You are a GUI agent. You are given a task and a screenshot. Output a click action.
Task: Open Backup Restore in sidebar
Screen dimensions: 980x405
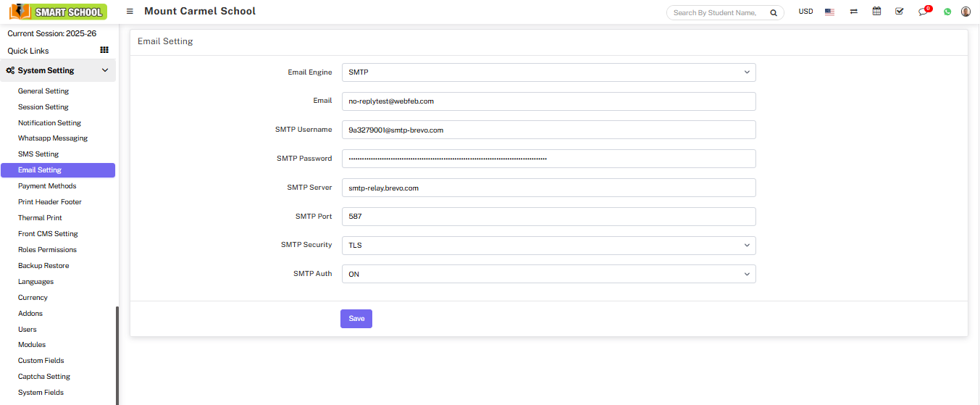pyautogui.click(x=43, y=266)
